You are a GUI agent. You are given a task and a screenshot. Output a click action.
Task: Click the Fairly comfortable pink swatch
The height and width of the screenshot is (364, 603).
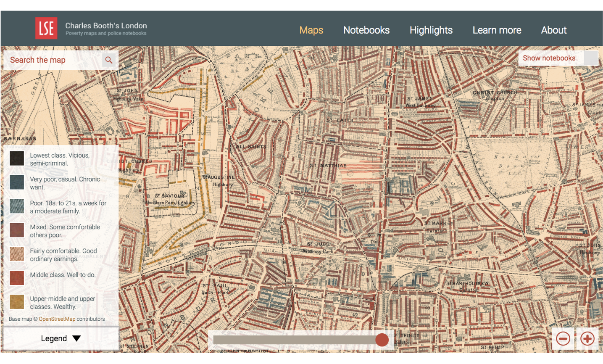click(x=17, y=254)
